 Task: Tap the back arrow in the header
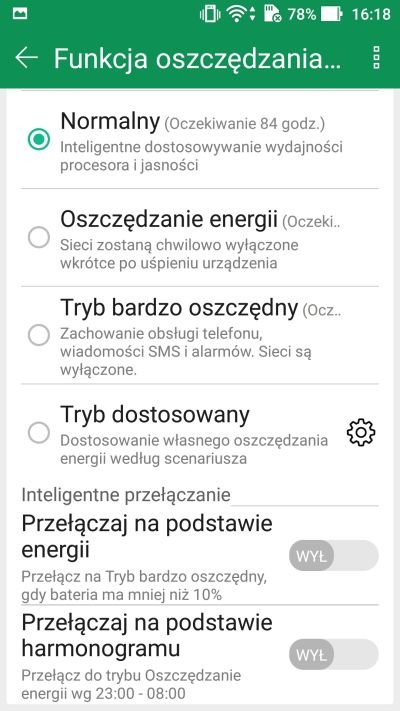click(26, 58)
